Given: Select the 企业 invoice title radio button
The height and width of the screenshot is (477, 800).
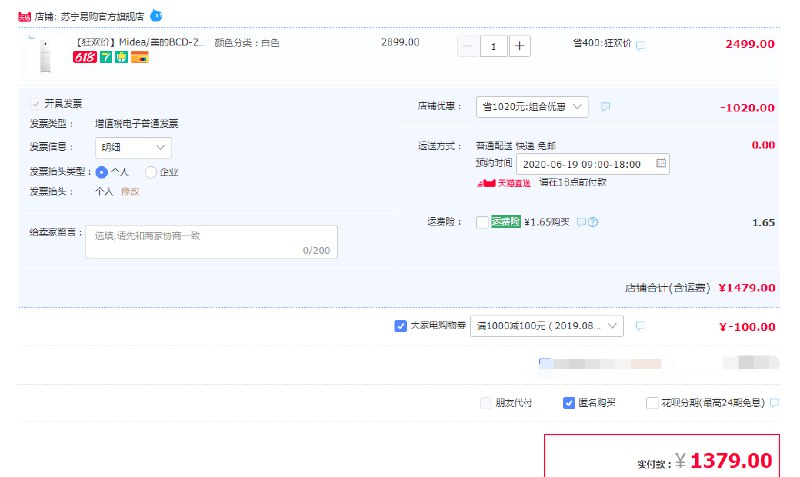Looking at the screenshot, I should pos(151,172).
